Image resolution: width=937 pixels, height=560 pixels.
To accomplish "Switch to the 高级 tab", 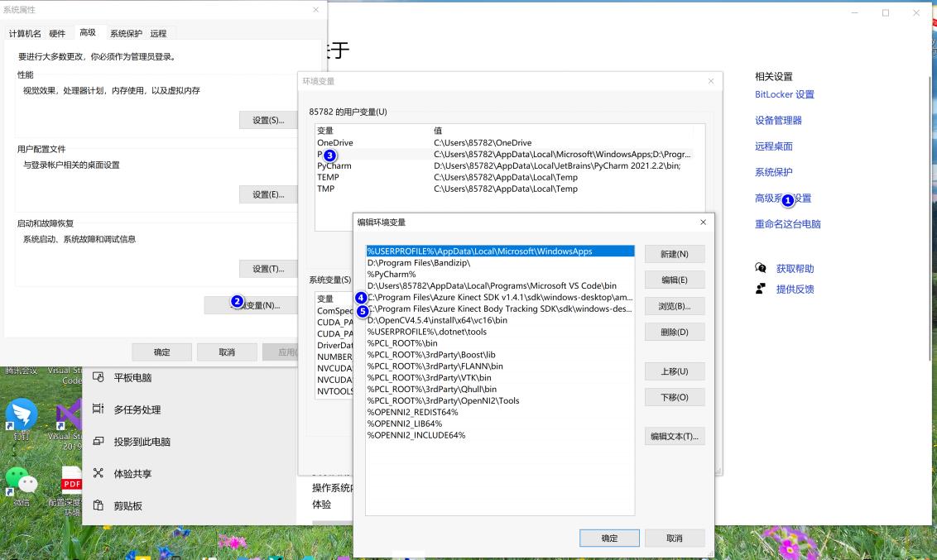I will (88, 32).
